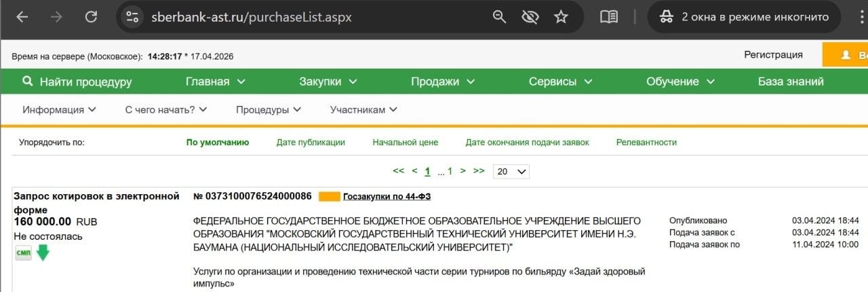
Task: Sort by Дате публикации
Action: pyautogui.click(x=311, y=143)
